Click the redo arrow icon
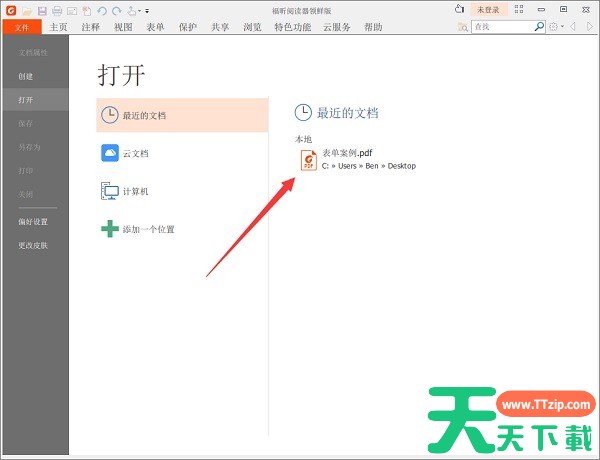The width and height of the screenshot is (600, 460). (117, 10)
